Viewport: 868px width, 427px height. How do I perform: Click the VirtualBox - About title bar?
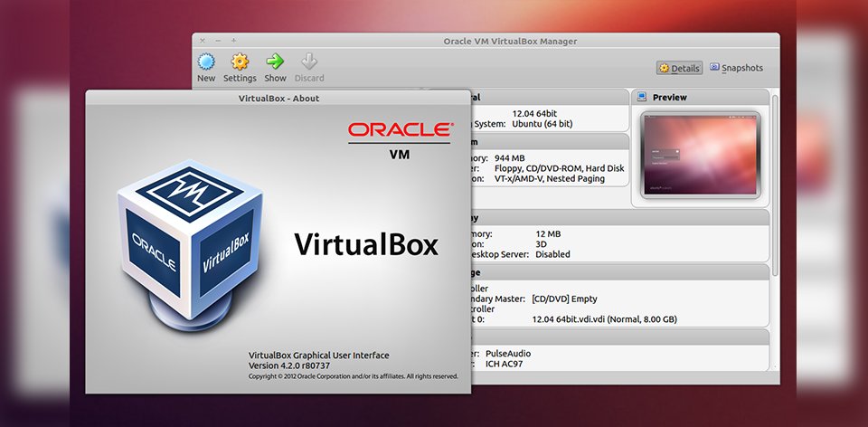point(278,98)
